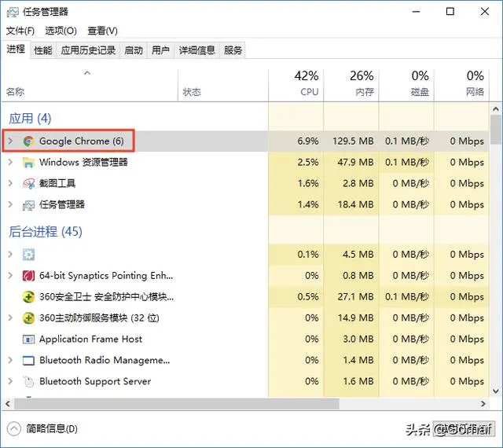
Task: Switch to the 服务 tab
Action: click(233, 50)
